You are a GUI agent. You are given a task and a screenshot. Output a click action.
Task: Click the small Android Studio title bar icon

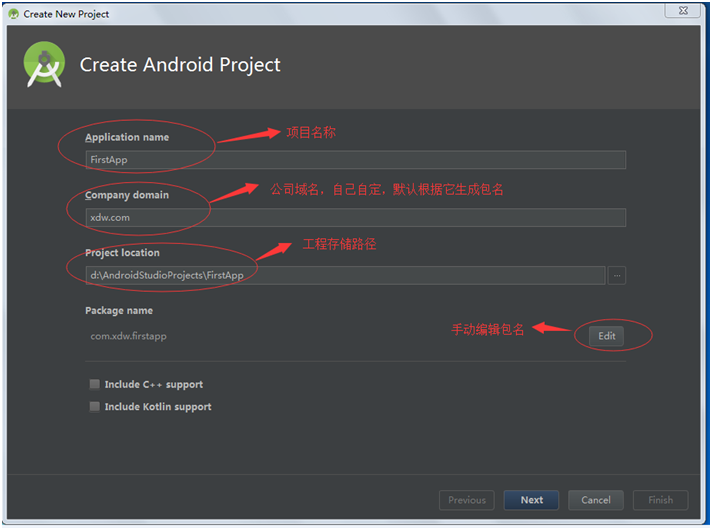14,14
